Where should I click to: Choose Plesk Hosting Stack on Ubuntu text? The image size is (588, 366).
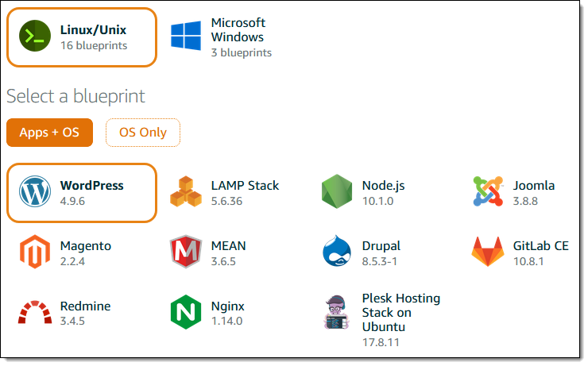(401, 312)
